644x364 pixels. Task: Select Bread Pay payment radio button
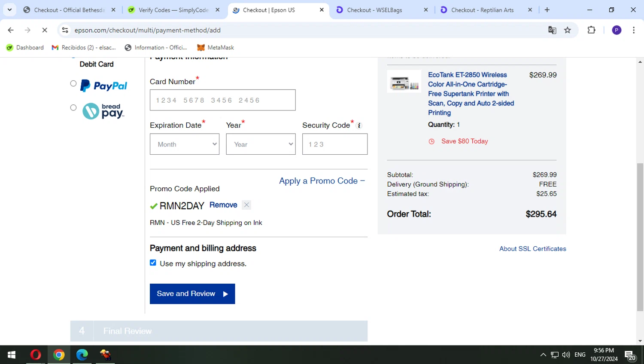point(73,108)
